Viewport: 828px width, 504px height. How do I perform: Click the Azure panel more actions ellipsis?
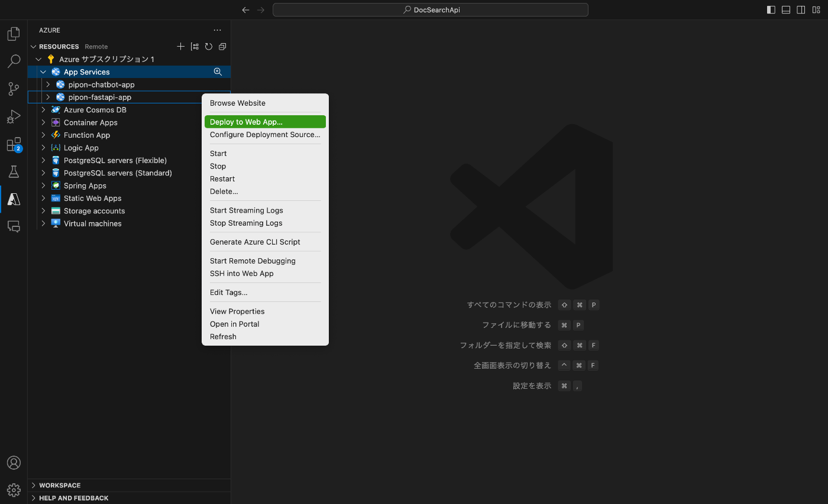(218, 30)
